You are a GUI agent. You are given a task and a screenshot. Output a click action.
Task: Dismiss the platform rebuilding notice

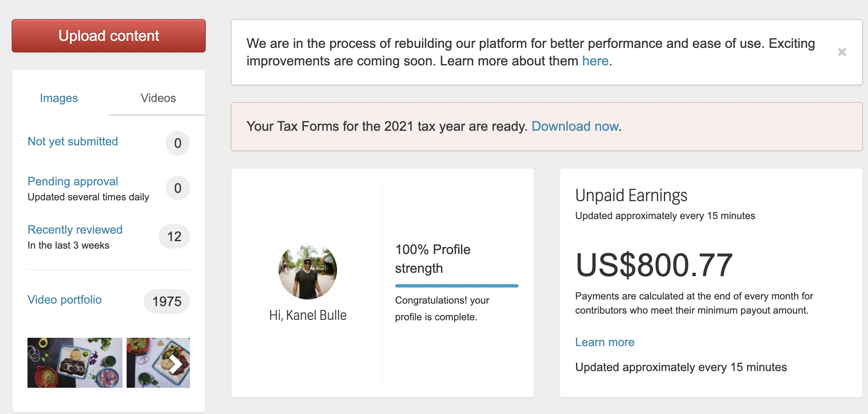coord(842,52)
